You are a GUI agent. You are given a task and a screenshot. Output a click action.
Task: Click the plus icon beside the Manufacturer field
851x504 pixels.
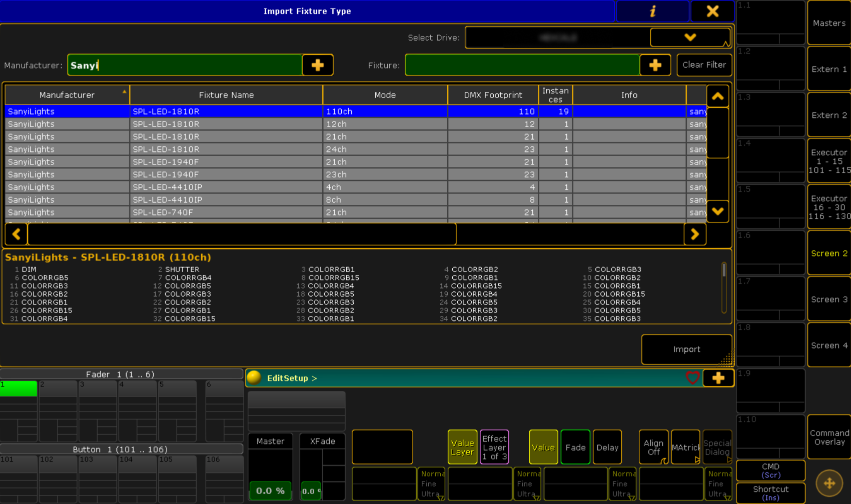point(317,65)
